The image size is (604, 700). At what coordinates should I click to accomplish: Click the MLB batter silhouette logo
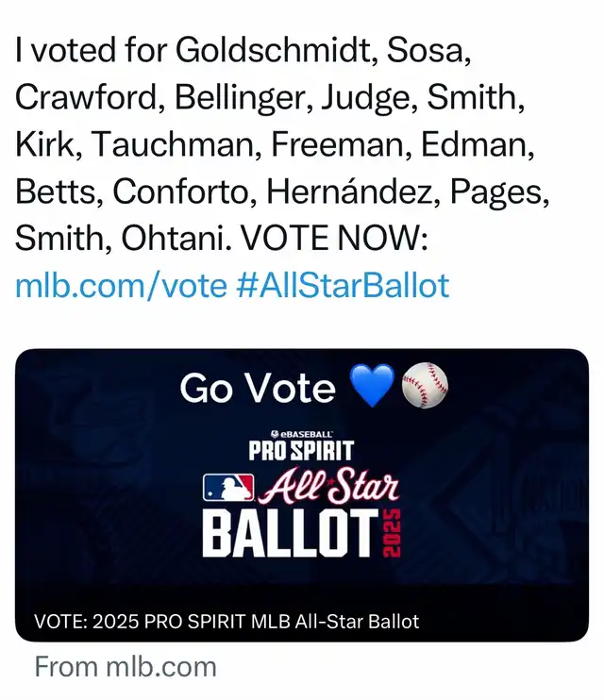[228, 488]
